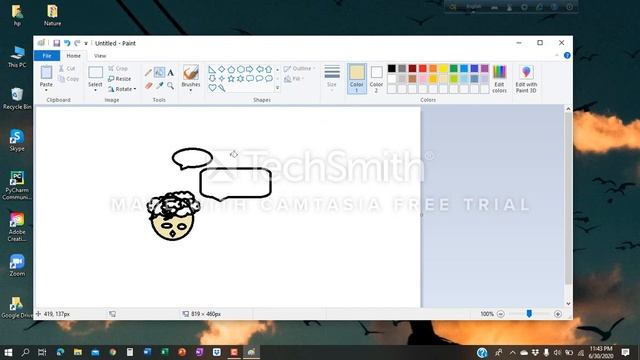Open Paint Help question mark icon
The height and width of the screenshot is (360, 640).
coord(567,56)
